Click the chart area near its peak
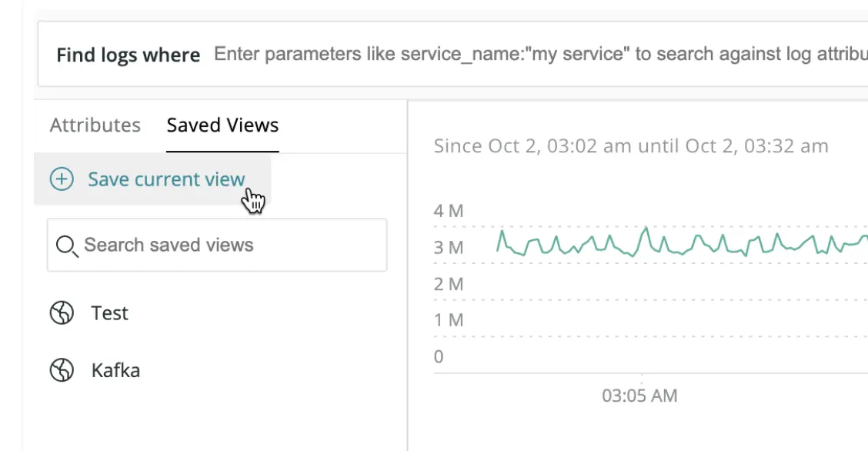This screenshot has height=451, width=868. coord(646,231)
